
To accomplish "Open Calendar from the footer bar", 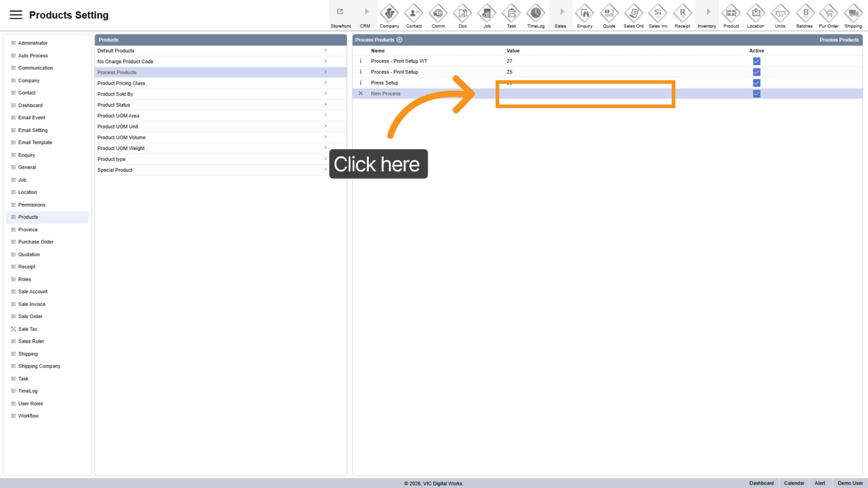I will click(794, 483).
